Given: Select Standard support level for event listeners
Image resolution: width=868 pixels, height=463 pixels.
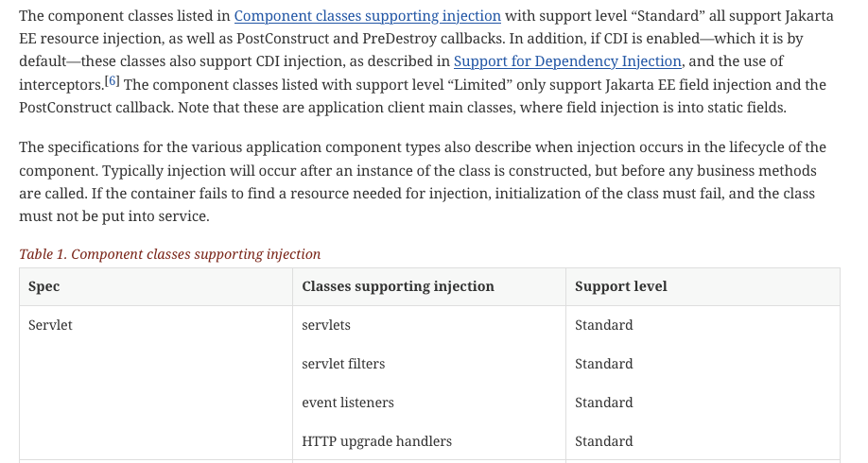Looking at the screenshot, I should coord(603,403).
